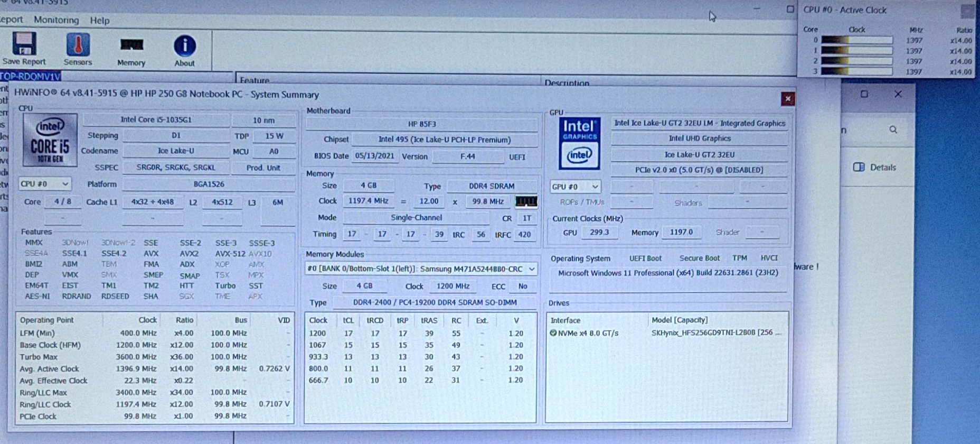Click the Details panel icon

point(859,167)
